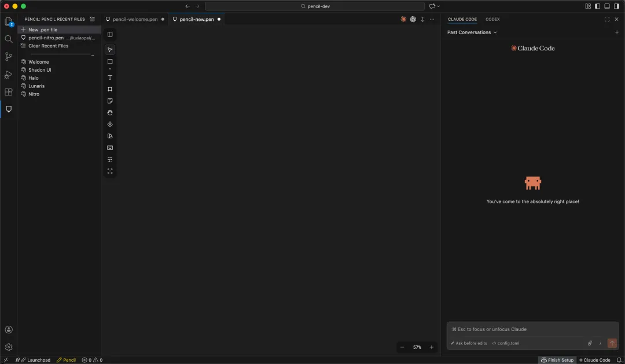
Task: Click the Claude starburst icon in editor title bar
Action: 403,19
